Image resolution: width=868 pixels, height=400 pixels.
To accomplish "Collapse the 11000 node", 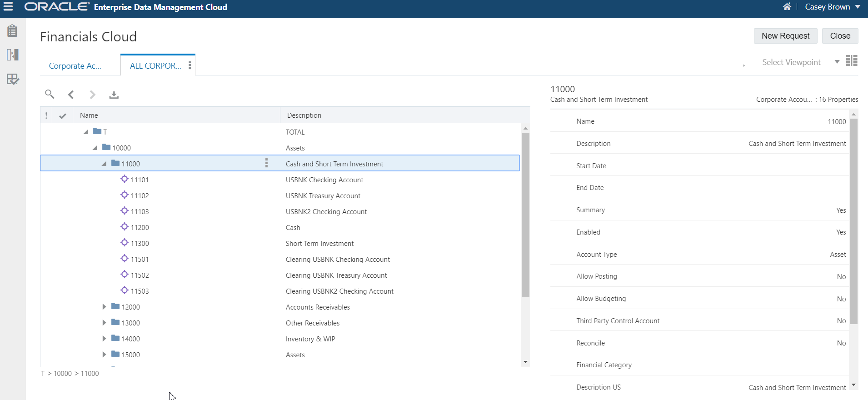I will (x=104, y=164).
